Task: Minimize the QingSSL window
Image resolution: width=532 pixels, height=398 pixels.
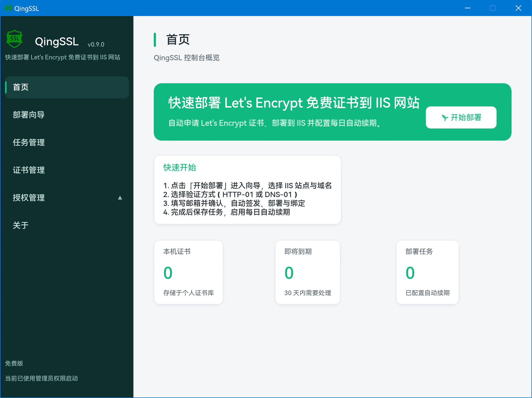Action: pos(468,8)
